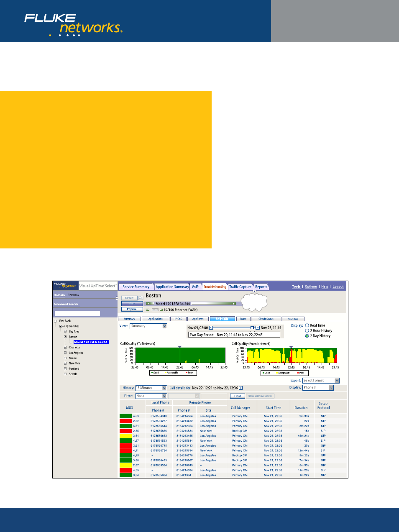Collapse the First Bank root node

click(55, 321)
